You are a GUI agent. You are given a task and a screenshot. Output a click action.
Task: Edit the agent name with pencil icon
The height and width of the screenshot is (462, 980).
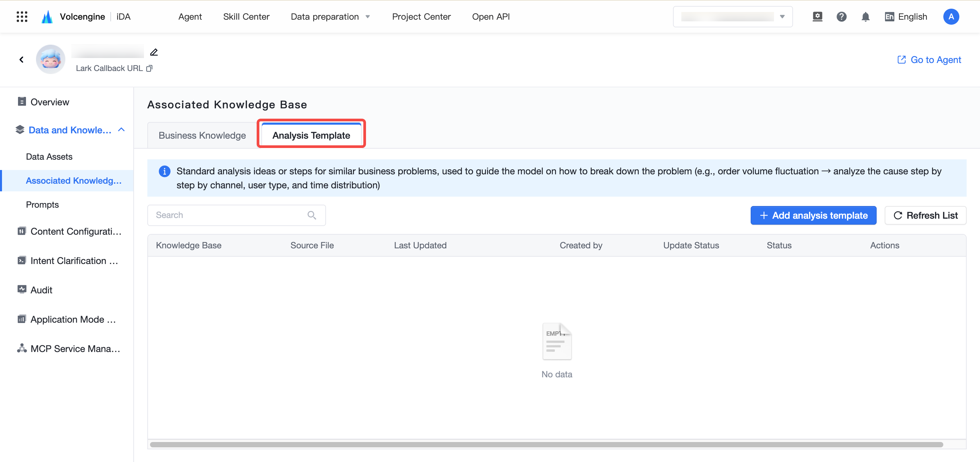click(x=154, y=52)
